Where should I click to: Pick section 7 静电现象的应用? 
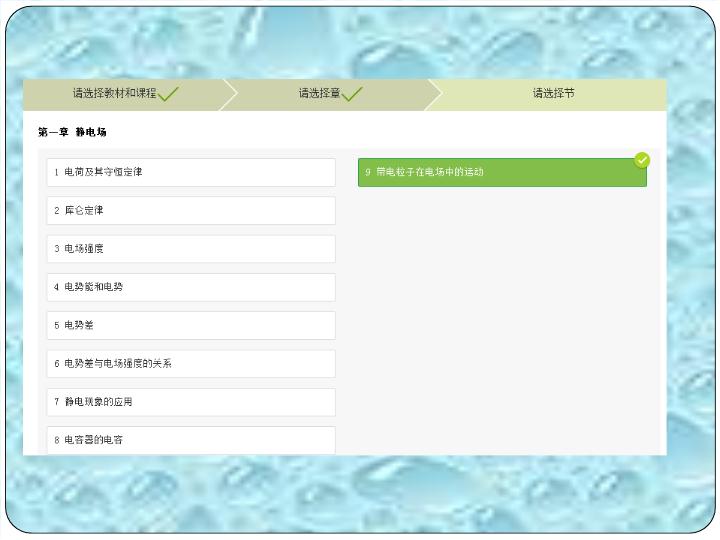(191, 402)
